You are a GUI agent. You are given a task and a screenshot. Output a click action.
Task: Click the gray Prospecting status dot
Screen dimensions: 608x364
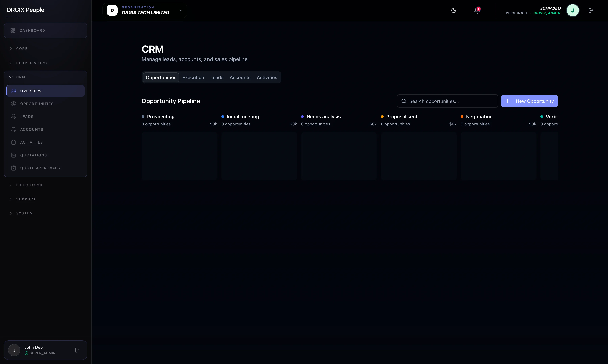[x=143, y=117]
